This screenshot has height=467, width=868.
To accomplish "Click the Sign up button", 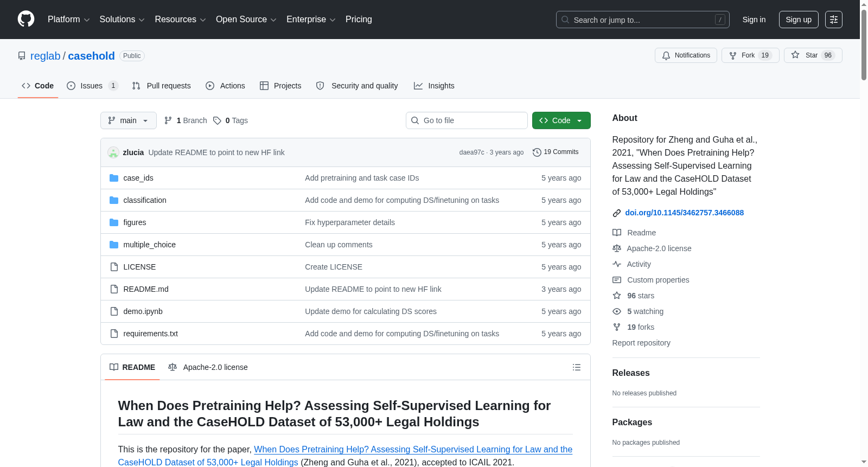I will (x=799, y=20).
